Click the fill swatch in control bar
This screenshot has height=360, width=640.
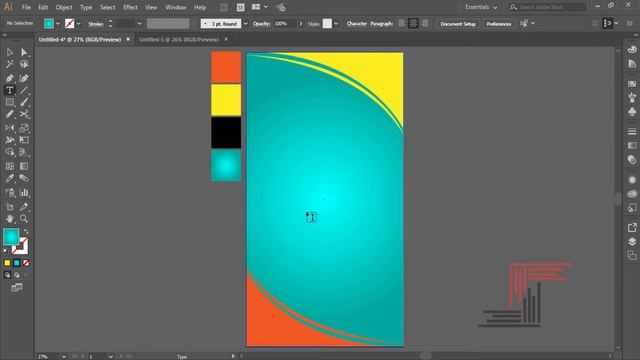[x=49, y=24]
